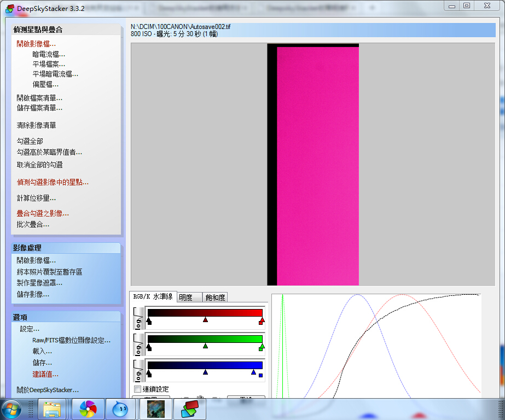Click the red channel log curve button
Image resolution: width=505 pixels, height=420 pixels.
pyautogui.click(x=138, y=318)
